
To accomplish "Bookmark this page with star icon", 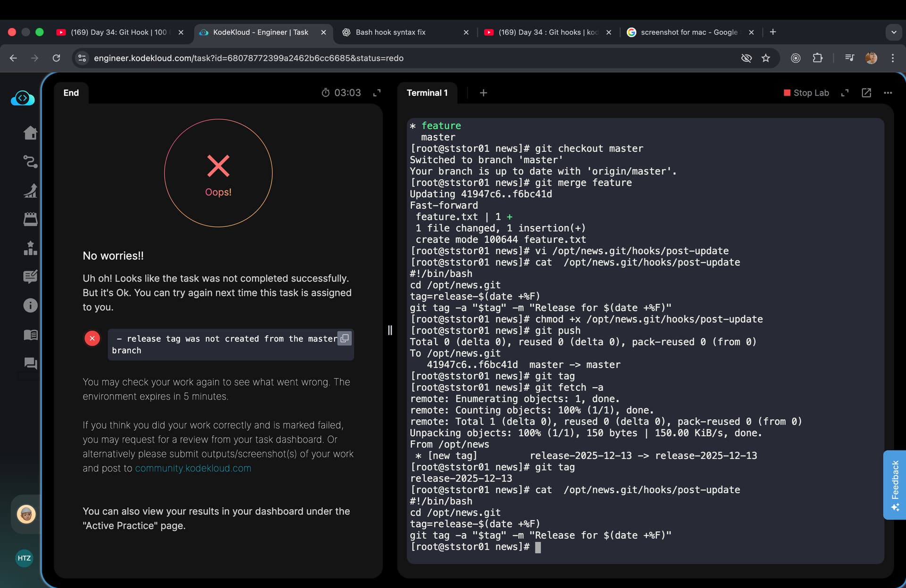I will pyautogui.click(x=766, y=58).
